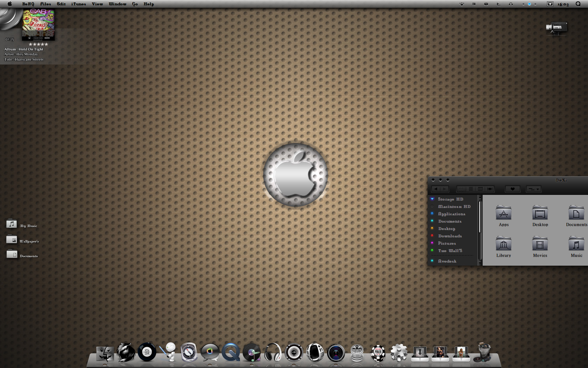This screenshot has width=588, height=368.
Task: Open the Files menu
Action: 45,4
